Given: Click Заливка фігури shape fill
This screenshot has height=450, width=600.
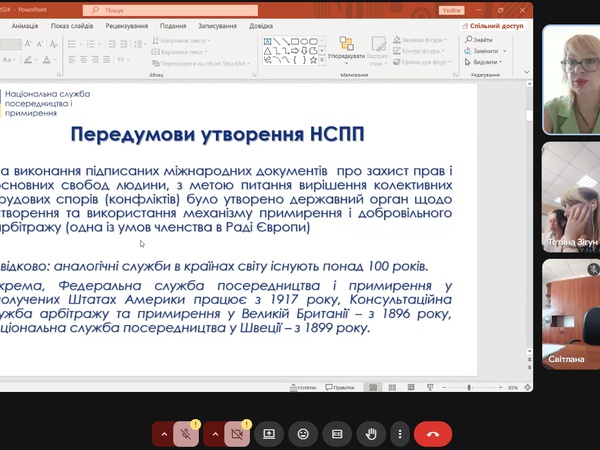Looking at the screenshot, I should (420, 40).
